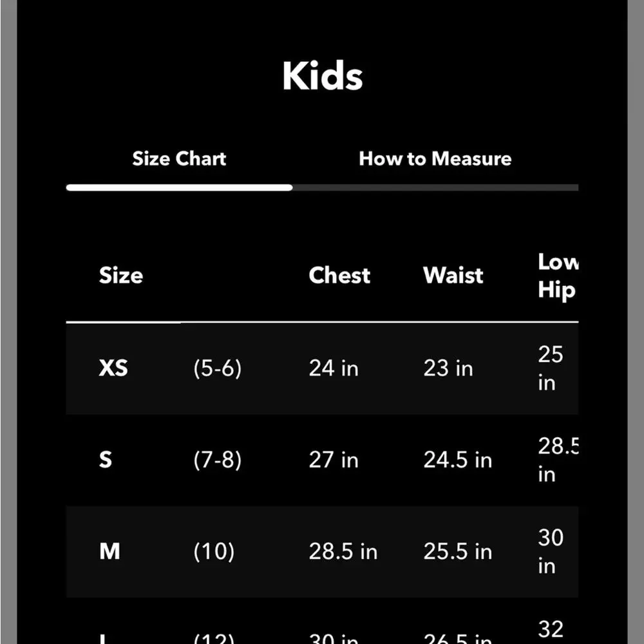Click the 24 in chest value
The width and height of the screenshot is (644, 644).
coord(334,368)
